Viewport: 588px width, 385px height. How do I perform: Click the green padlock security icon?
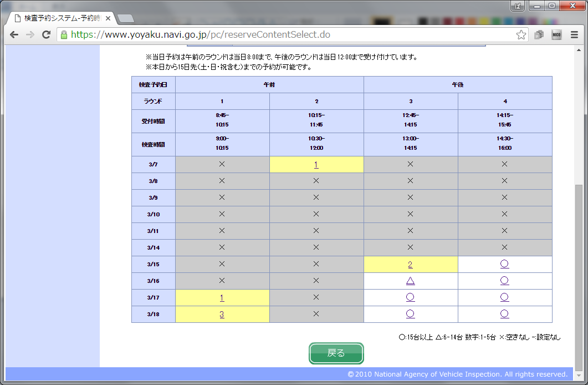point(64,34)
